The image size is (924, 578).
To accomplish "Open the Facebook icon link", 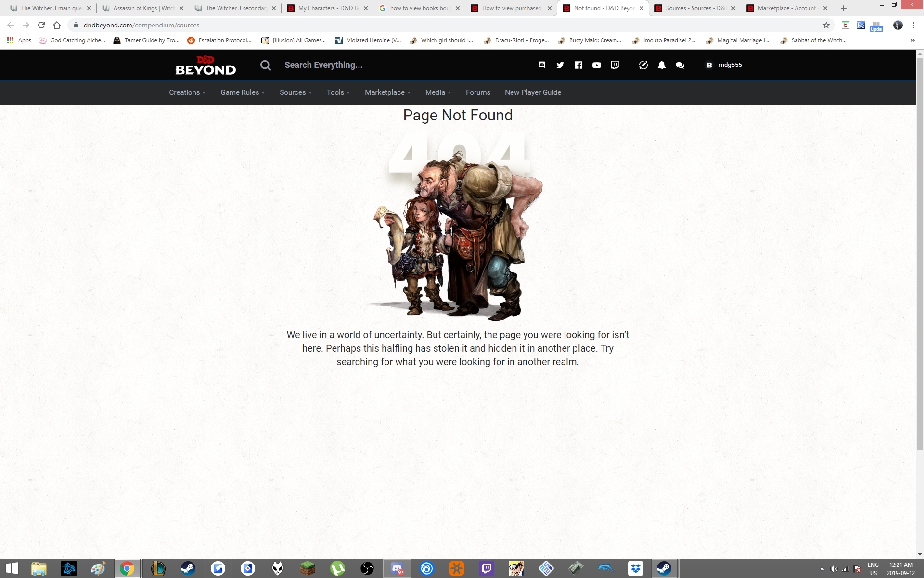I will pyautogui.click(x=578, y=65).
